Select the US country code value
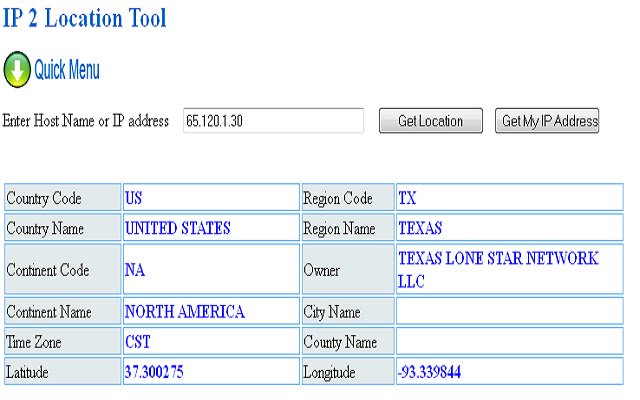 click(x=133, y=198)
